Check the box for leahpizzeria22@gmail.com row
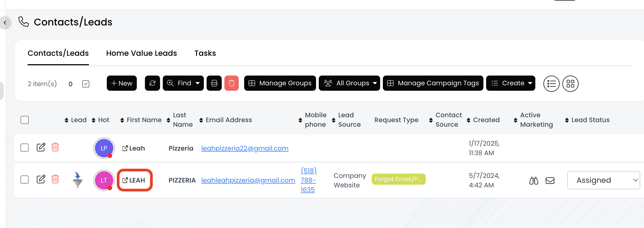The width and height of the screenshot is (644, 228). pyautogui.click(x=25, y=148)
